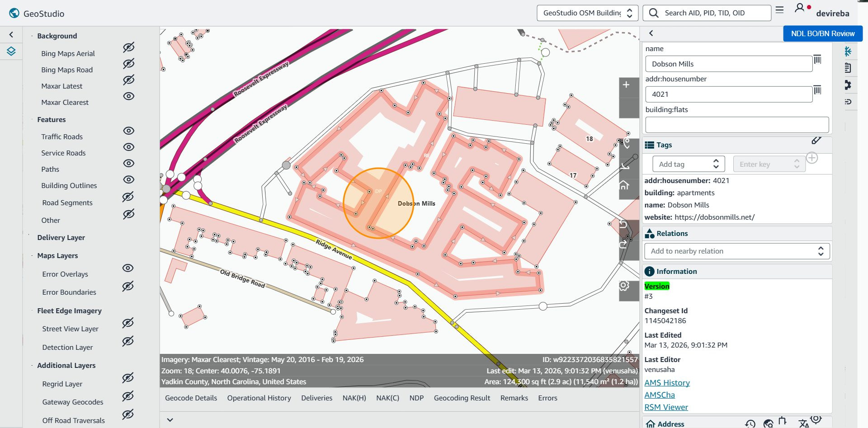This screenshot has width=868, height=428.
Task: Open the Add tag dropdown
Action: tap(689, 164)
